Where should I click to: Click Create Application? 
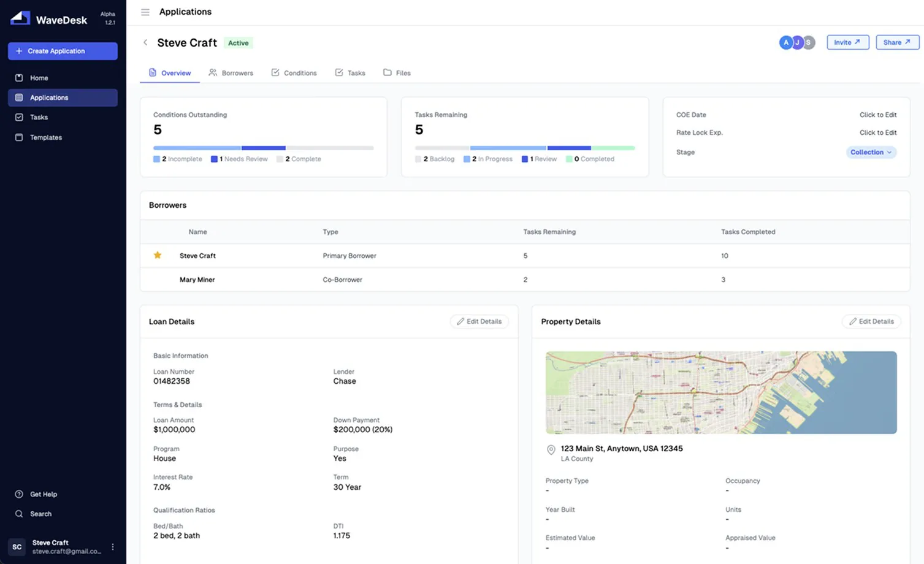tap(62, 51)
